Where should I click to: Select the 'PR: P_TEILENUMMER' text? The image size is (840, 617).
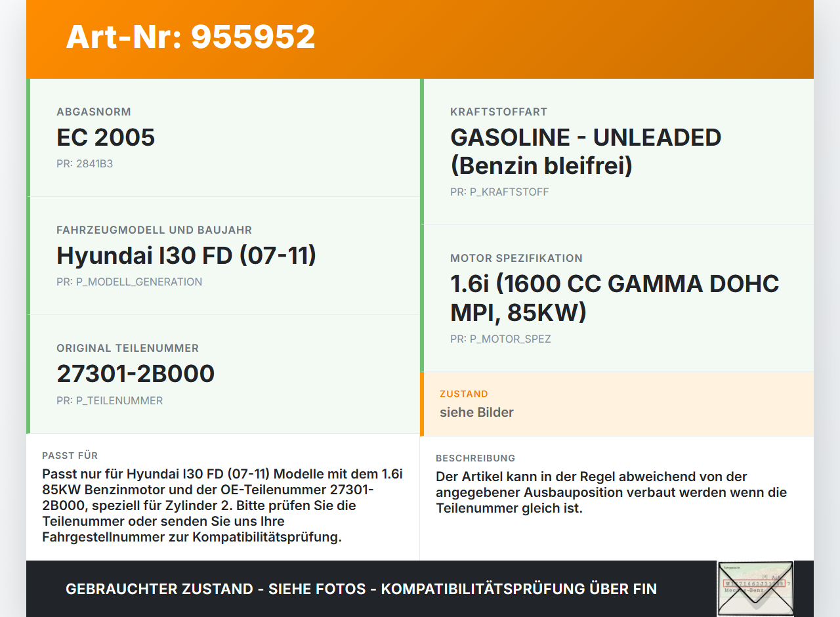coord(110,400)
